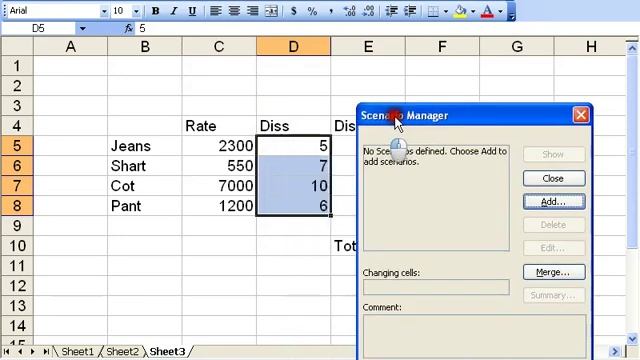Expand the borders dropdown arrow

445,11
